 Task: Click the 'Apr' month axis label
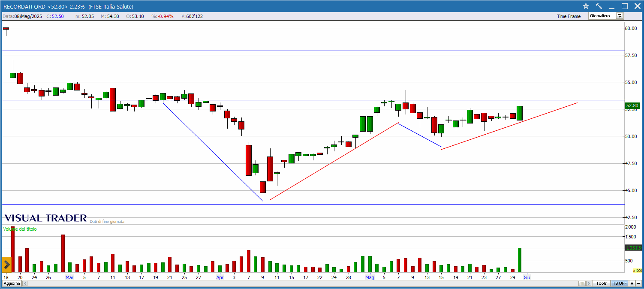click(x=220, y=277)
